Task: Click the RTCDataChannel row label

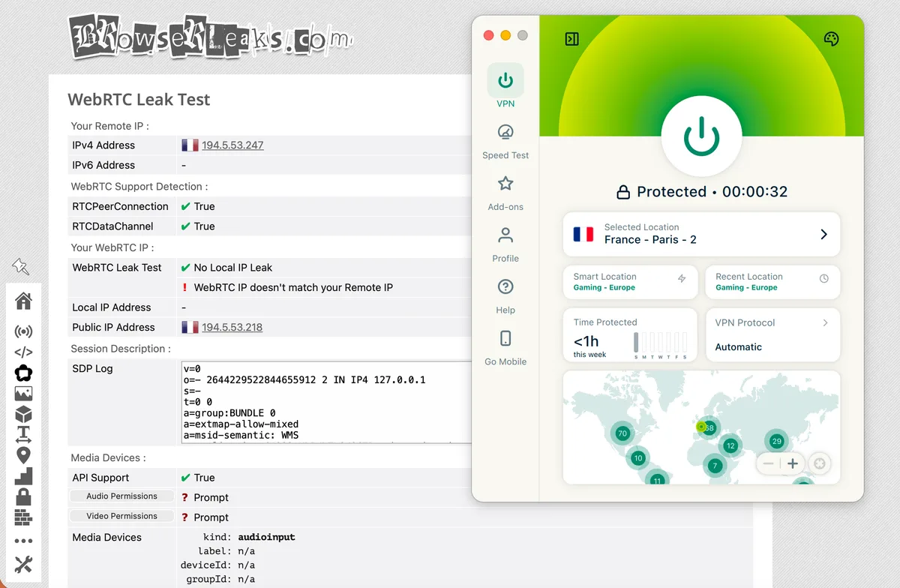Action: [112, 226]
